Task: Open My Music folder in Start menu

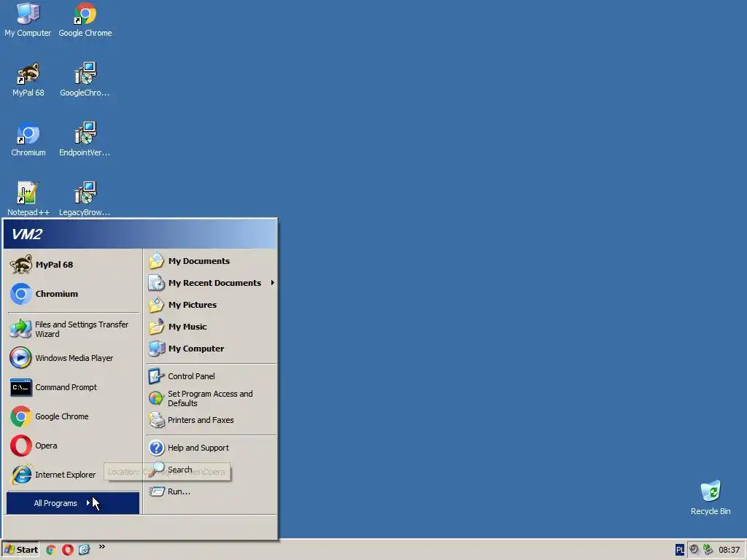Action: [211, 327]
